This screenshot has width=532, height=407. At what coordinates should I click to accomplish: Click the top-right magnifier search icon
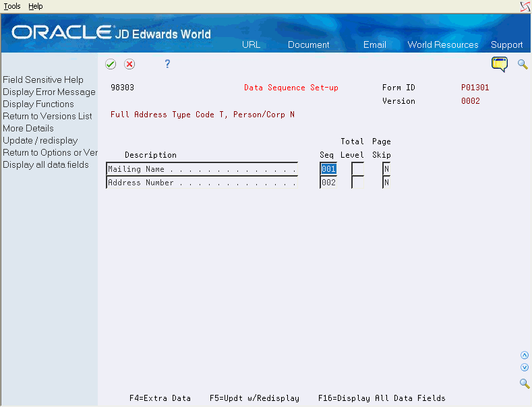[523, 64]
